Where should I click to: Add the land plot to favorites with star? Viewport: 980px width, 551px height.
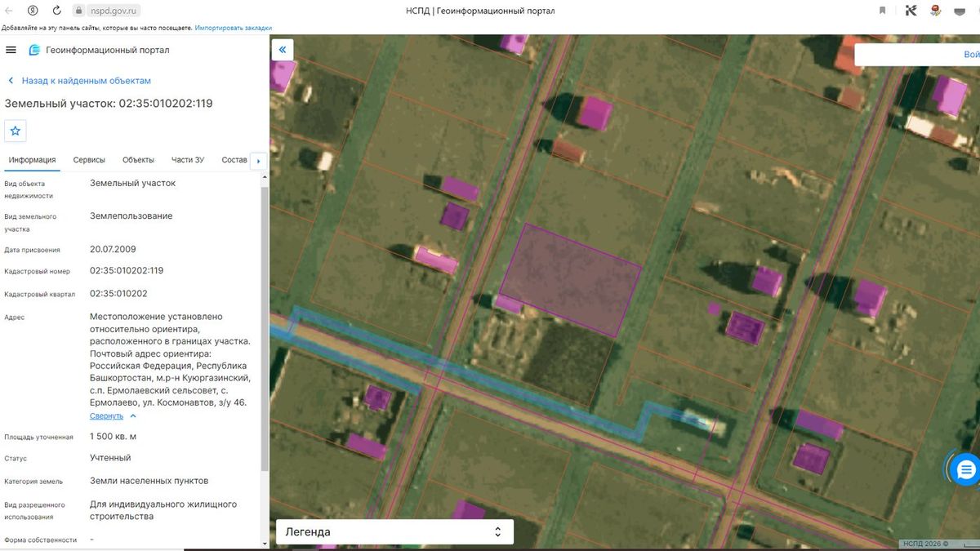point(16,131)
